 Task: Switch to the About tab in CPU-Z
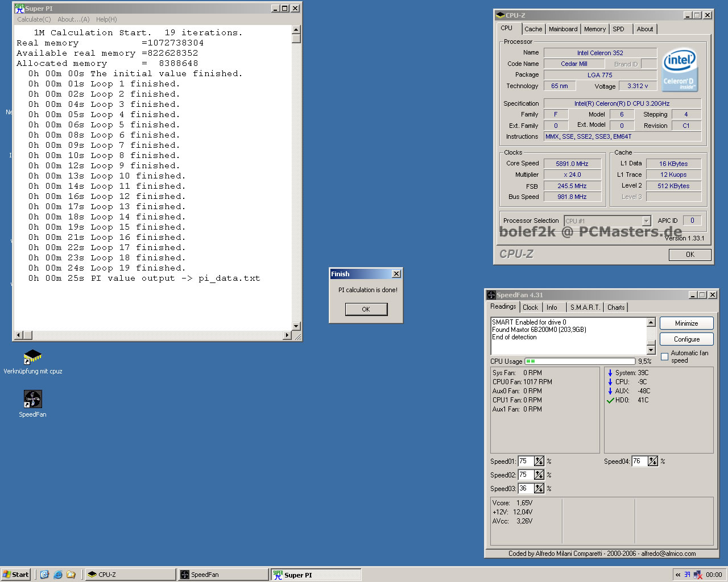click(x=645, y=29)
